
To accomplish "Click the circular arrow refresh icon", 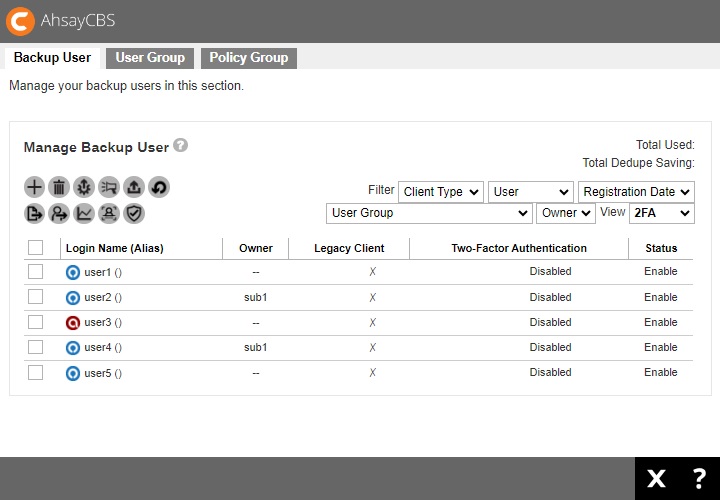I will [x=159, y=187].
